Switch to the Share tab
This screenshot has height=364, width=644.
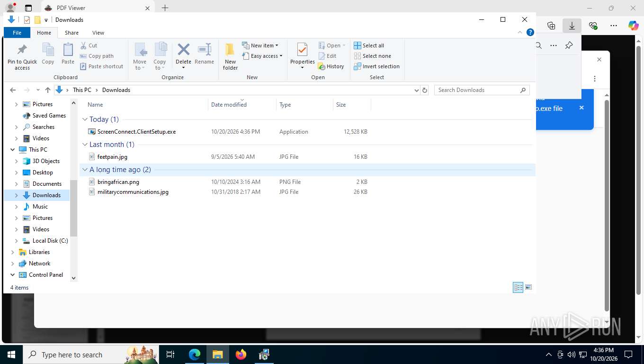72,33
